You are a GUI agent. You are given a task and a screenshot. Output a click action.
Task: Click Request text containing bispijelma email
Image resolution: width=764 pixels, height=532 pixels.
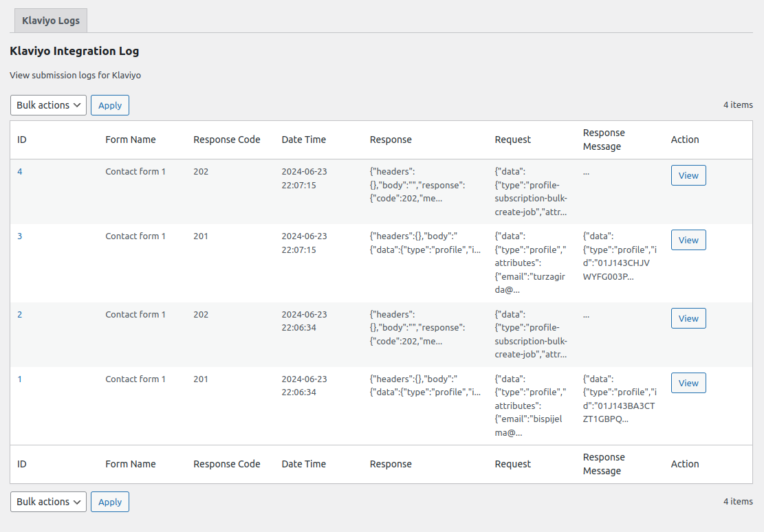(530, 406)
